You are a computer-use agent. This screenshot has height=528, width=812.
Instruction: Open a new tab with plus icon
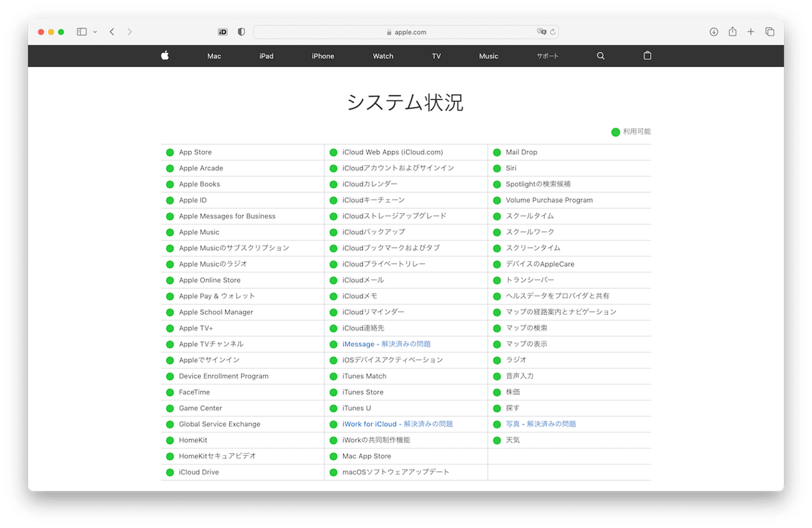coord(751,31)
